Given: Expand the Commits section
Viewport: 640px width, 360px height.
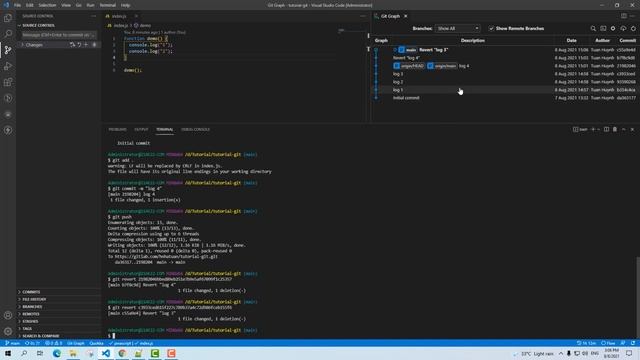Looking at the screenshot, I should [x=58, y=292].
